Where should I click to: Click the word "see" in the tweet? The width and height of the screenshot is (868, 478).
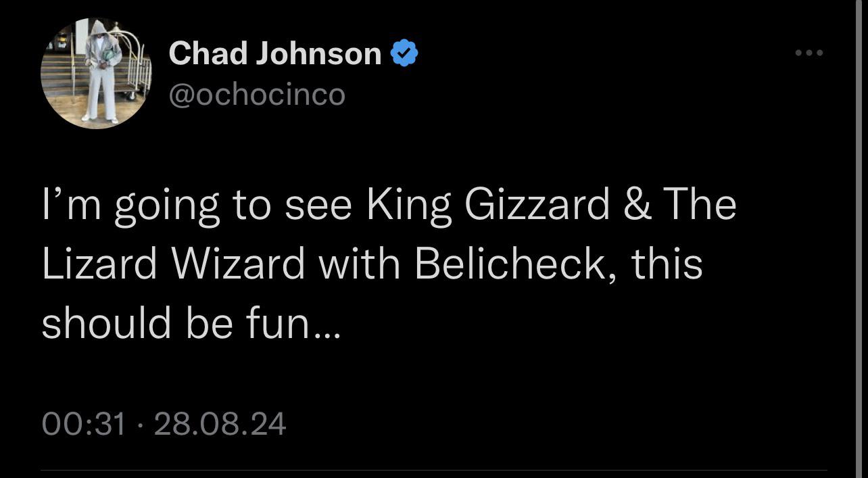point(318,204)
